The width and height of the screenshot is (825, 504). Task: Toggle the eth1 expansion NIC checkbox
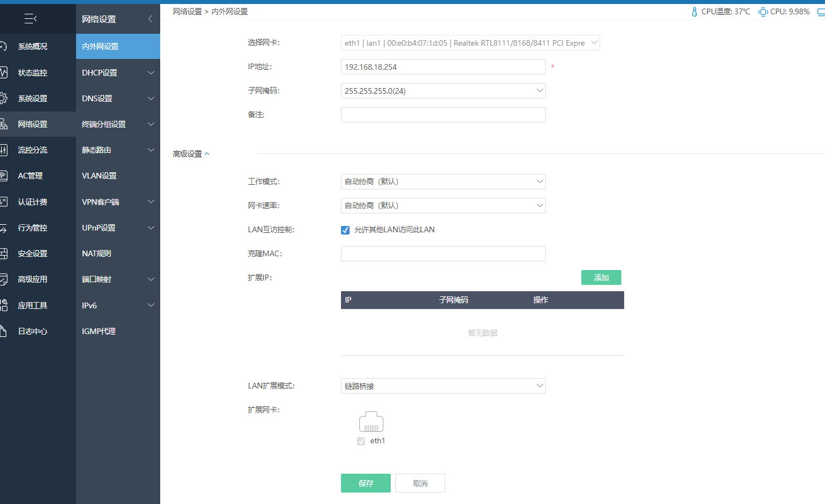[x=361, y=441]
